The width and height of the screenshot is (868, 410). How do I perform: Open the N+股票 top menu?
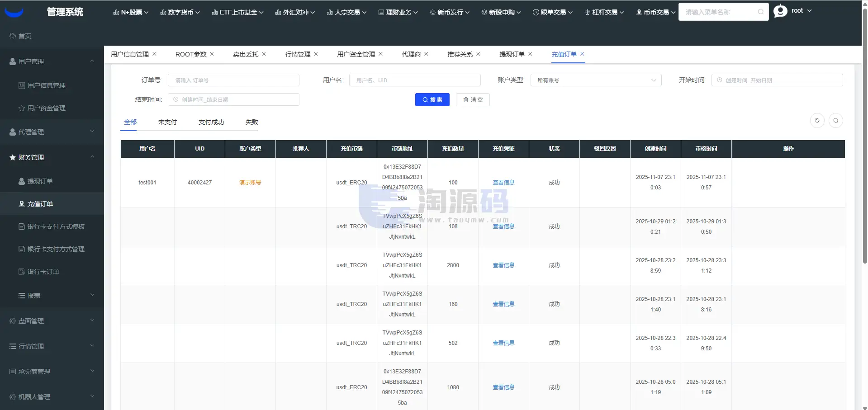point(131,12)
